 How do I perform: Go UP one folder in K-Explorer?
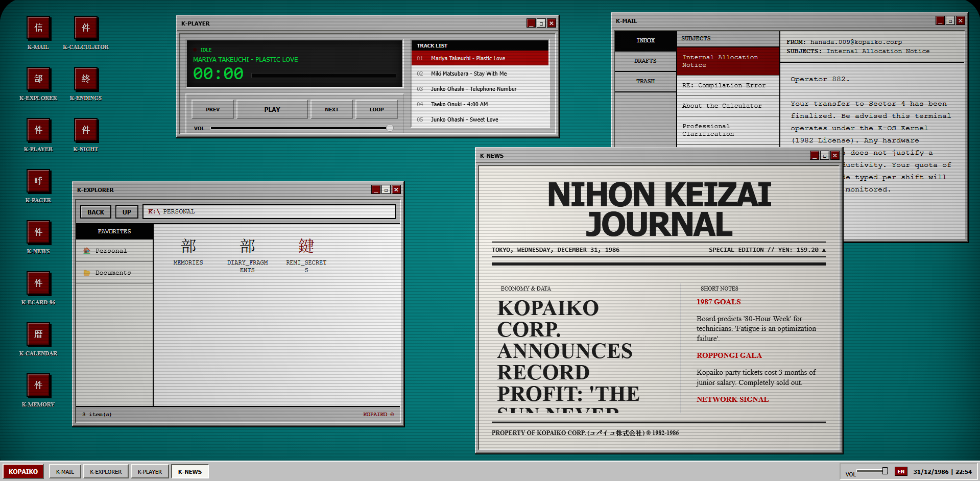tap(127, 212)
